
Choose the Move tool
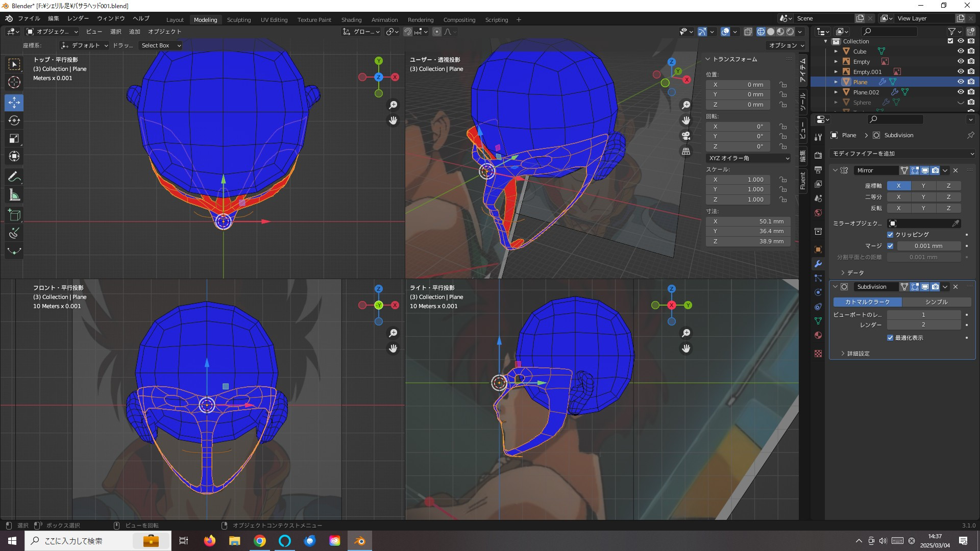pyautogui.click(x=14, y=103)
